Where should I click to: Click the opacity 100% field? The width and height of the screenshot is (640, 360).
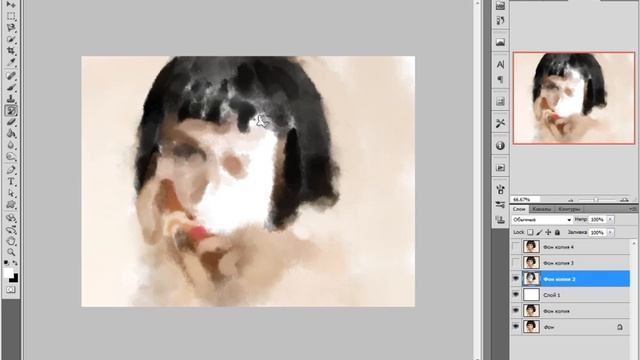(x=598, y=220)
